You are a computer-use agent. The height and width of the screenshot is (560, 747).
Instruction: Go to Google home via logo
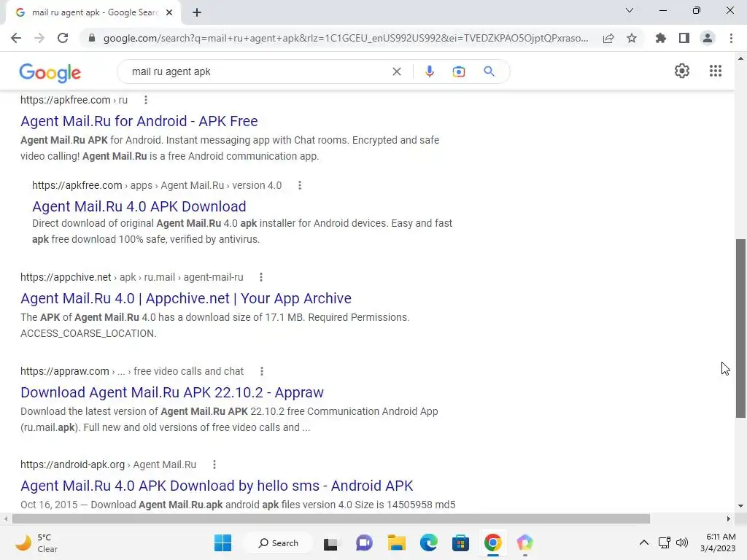tap(50, 72)
